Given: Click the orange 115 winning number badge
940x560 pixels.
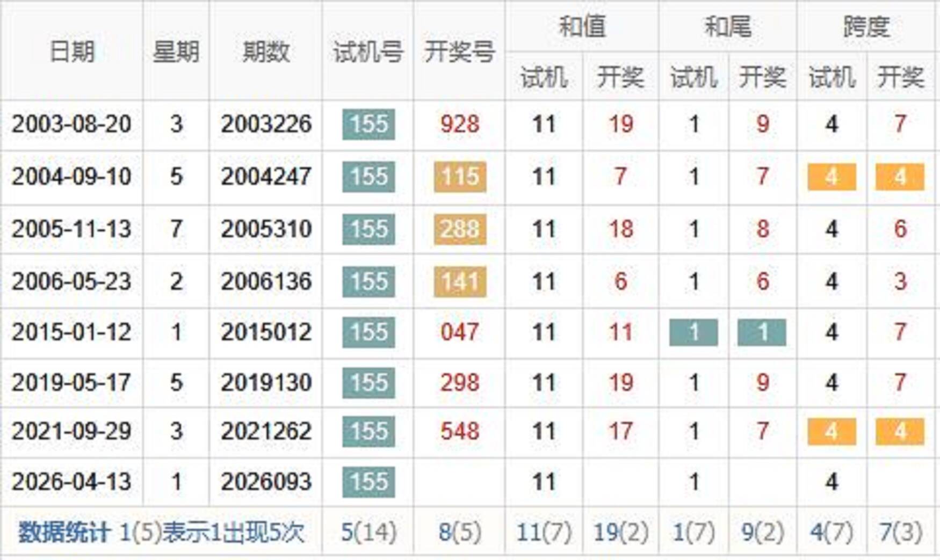Looking at the screenshot, I should coord(460,177).
